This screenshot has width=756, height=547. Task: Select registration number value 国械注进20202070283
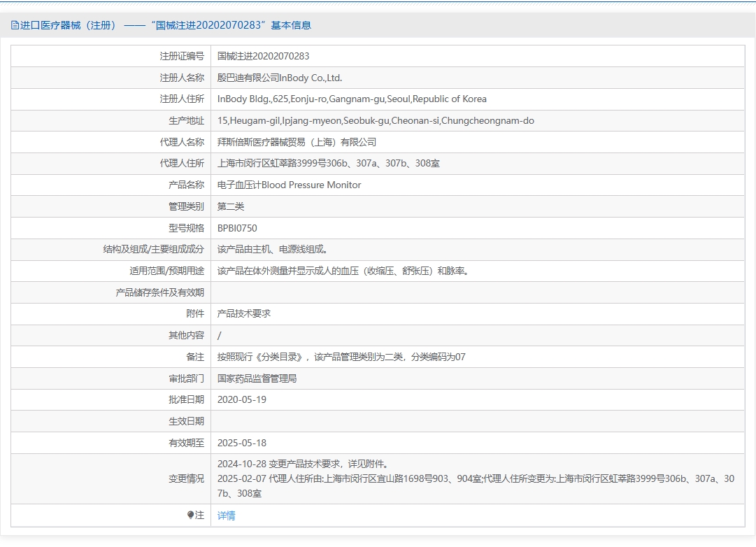(263, 56)
